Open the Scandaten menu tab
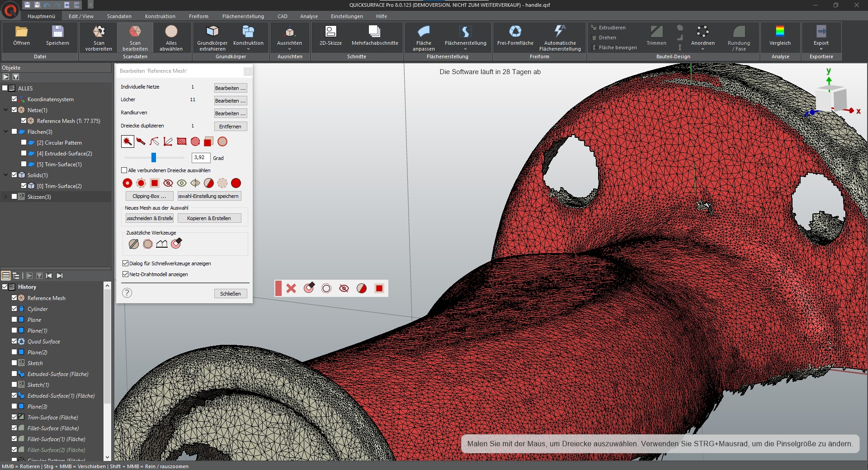This screenshot has width=868, height=470. [119, 16]
